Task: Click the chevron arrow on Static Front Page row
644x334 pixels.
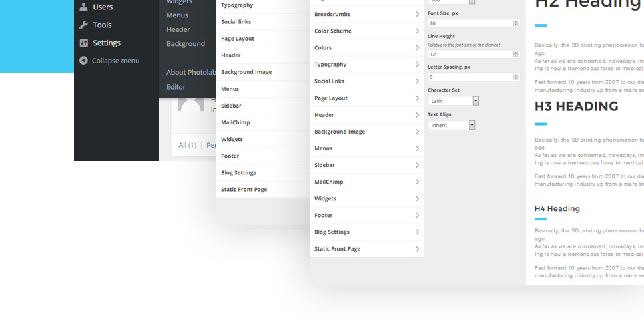Action: tap(417, 249)
